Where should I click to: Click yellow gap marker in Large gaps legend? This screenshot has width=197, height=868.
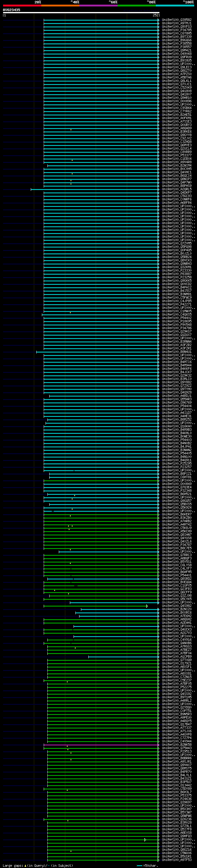click(25, 865)
